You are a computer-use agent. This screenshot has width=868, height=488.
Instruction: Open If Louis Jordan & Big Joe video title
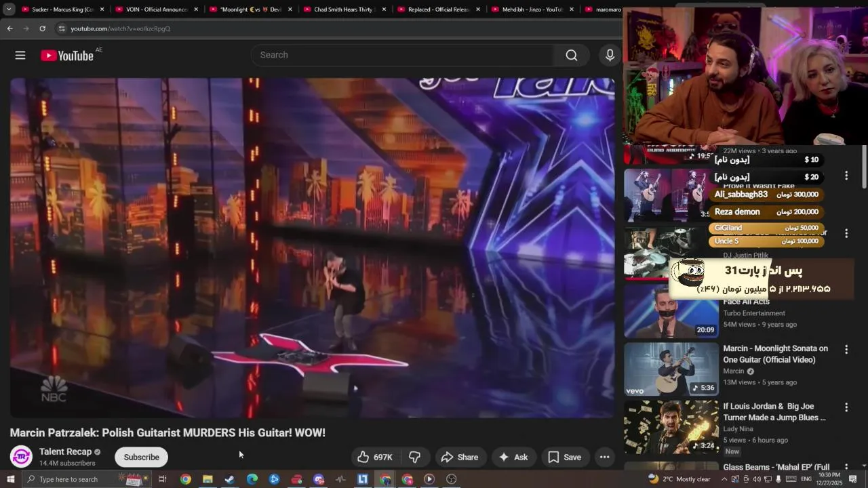(774, 412)
